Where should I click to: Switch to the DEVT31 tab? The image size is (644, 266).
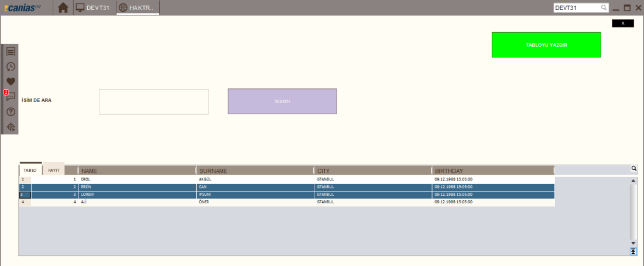pos(94,8)
